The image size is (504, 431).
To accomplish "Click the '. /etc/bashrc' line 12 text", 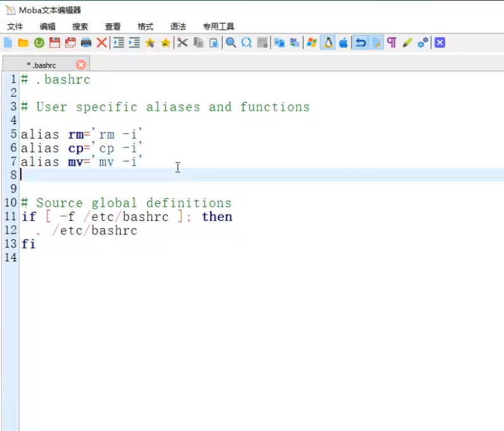I will [x=87, y=230].
